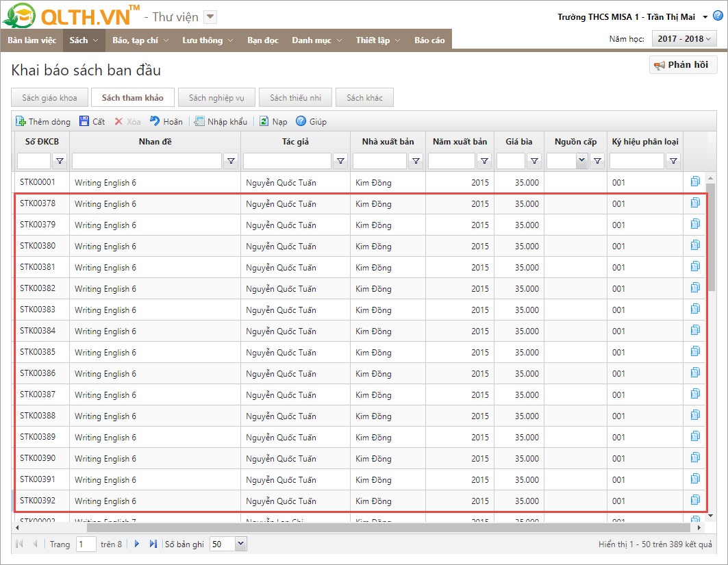
Task: Click the Phản hồi feedback button
Action: [682, 65]
